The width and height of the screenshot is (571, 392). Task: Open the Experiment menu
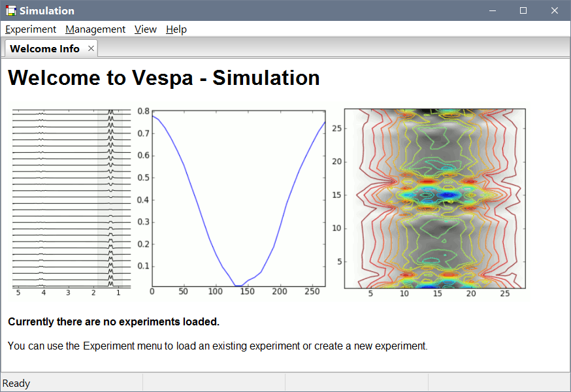pyautogui.click(x=30, y=29)
